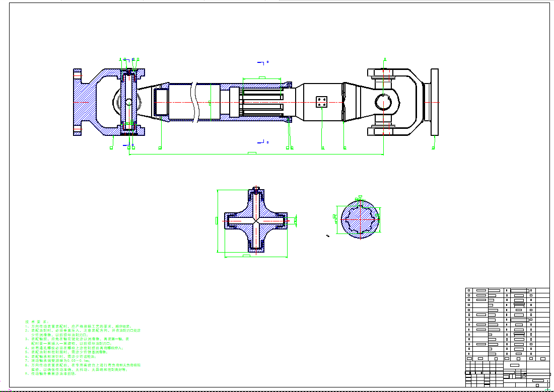Select the right end flange plate
This screenshot has height=392, width=554.
click(x=435, y=102)
